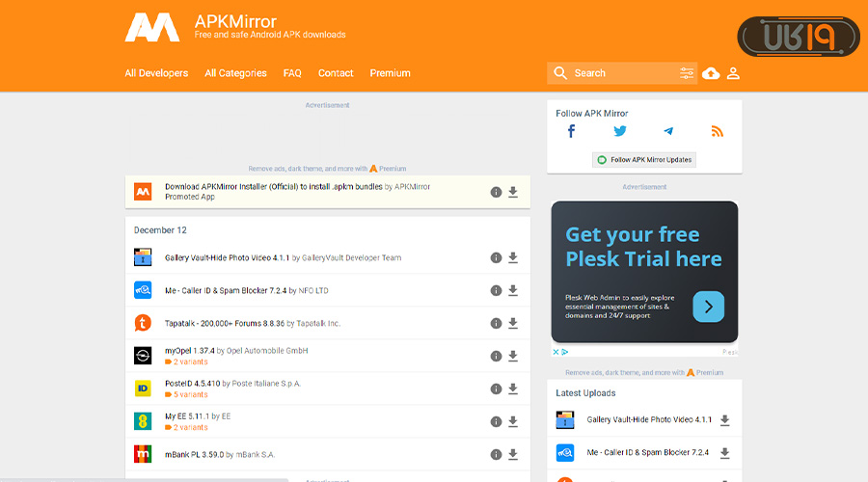
Task: Open the user account icon
Action: (733, 73)
